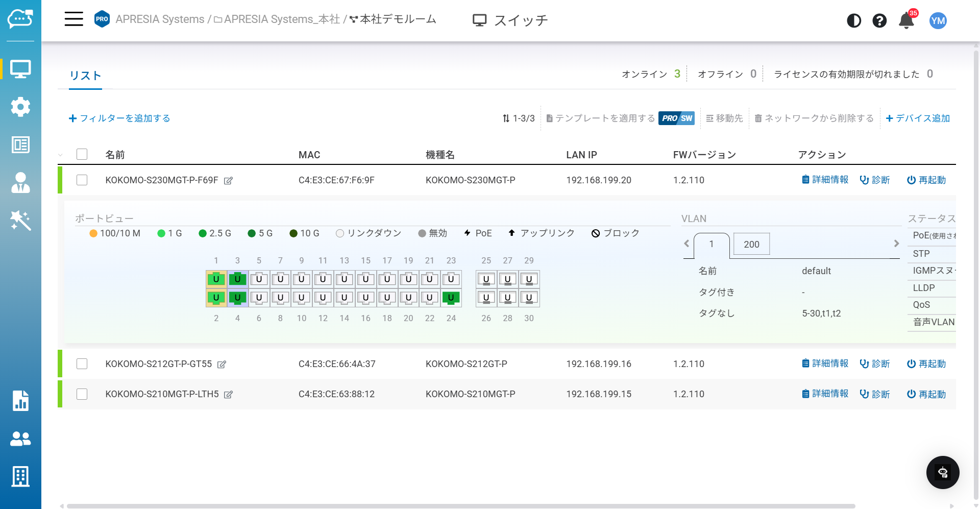Click the YM user avatar
980x509 pixels.
(938, 20)
